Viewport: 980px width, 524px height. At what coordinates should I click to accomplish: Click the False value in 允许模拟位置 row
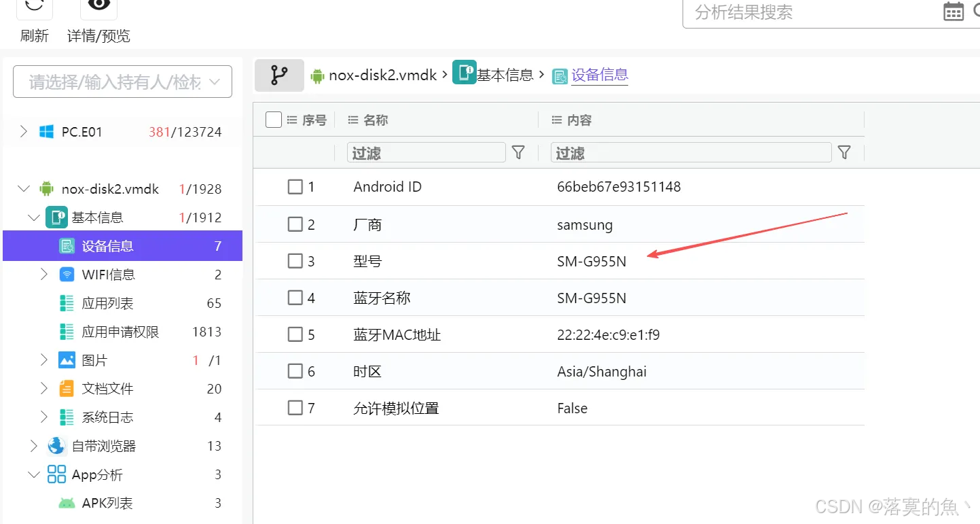[x=573, y=408]
